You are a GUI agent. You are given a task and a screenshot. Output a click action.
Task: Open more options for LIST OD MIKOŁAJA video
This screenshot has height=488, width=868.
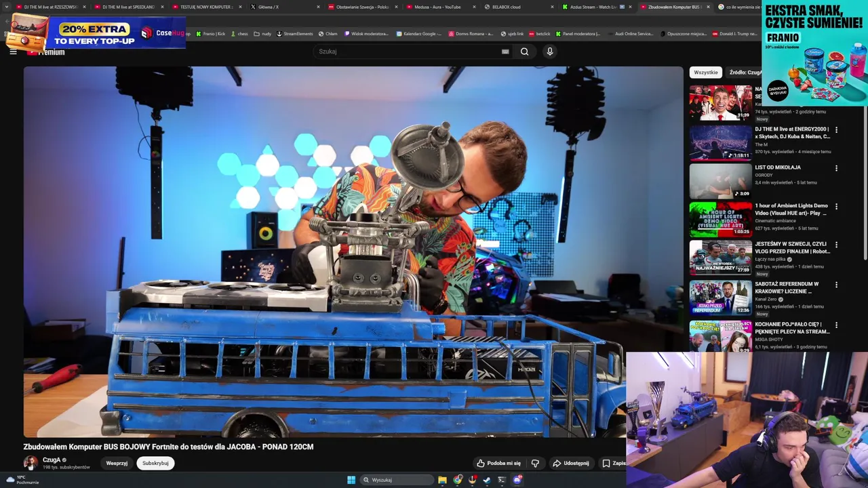pyautogui.click(x=836, y=168)
